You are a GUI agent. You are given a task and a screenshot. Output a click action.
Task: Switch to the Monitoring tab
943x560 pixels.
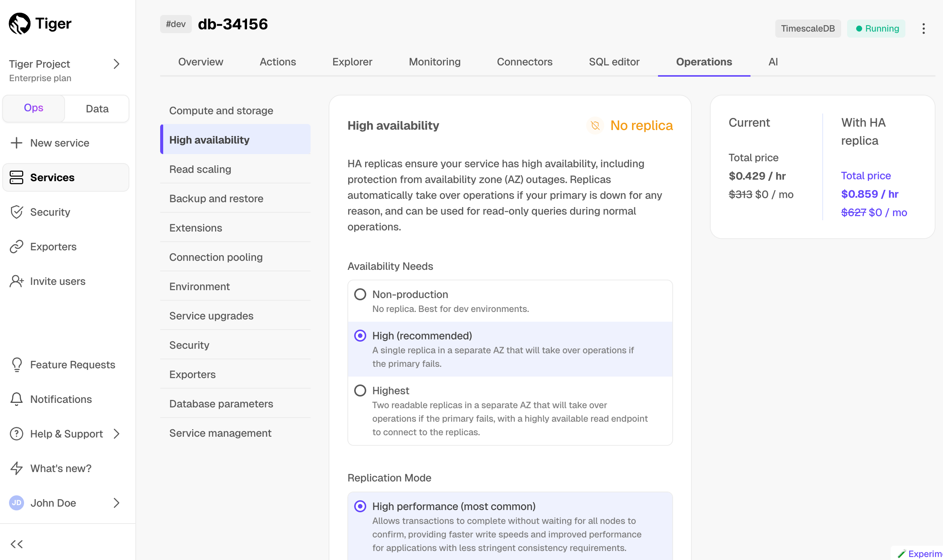point(435,62)
